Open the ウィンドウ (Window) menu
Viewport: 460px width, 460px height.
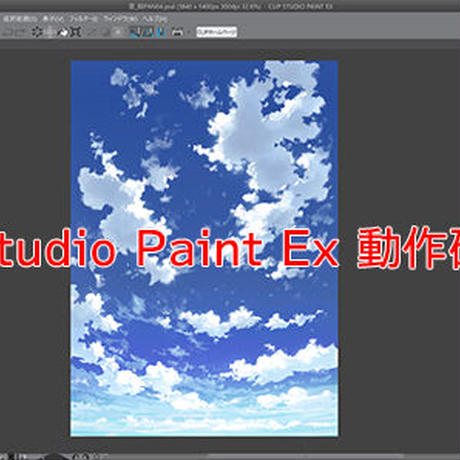pyautogui.click(x=120, y=19)
